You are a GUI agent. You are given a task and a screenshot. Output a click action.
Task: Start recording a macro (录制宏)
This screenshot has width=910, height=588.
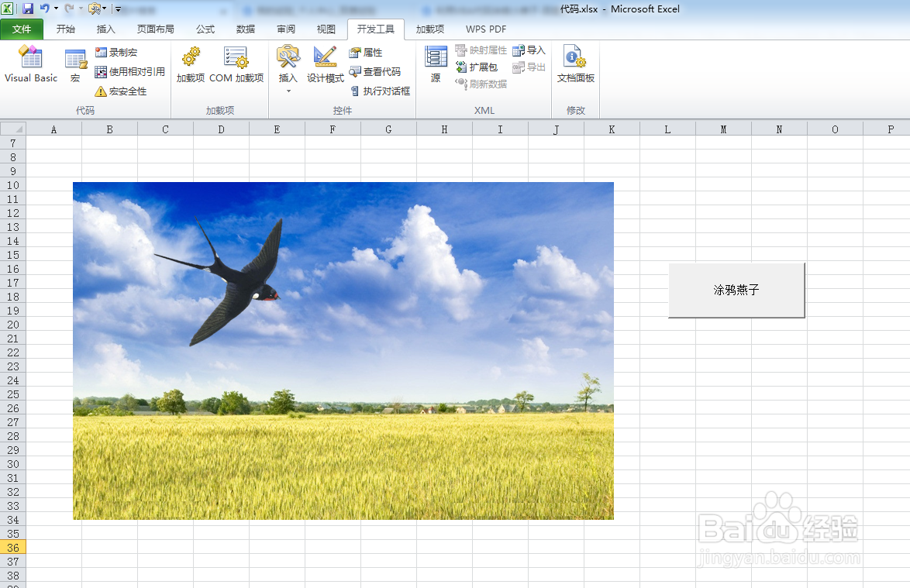tap(116, 52)
